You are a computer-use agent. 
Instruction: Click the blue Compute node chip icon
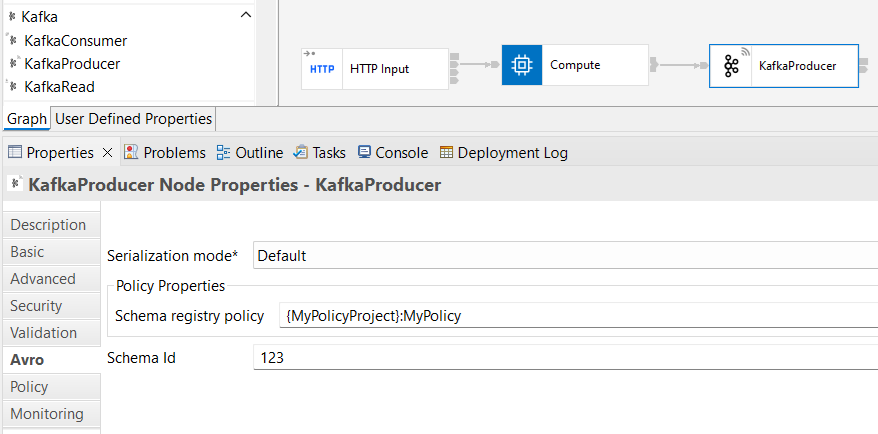click(522, 65)
